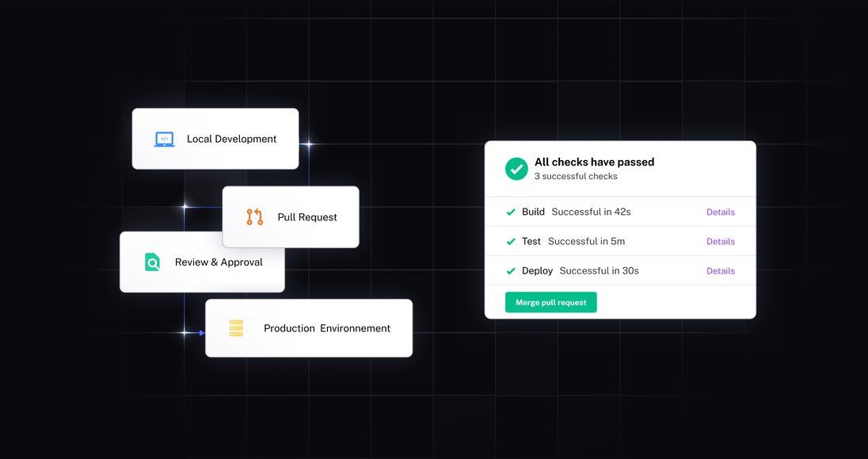Click the orange pull request branch icon
Image resolution: width=868 pixels, height=459 pixels.
[254, 217]
